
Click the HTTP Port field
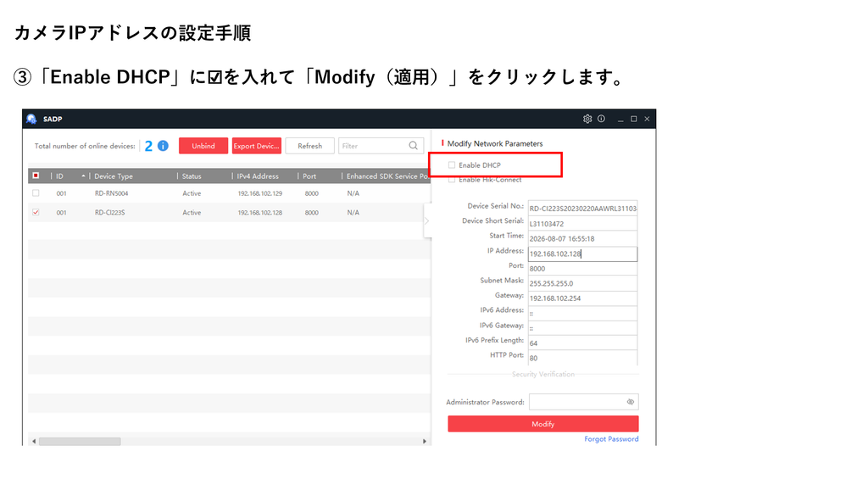582,358
